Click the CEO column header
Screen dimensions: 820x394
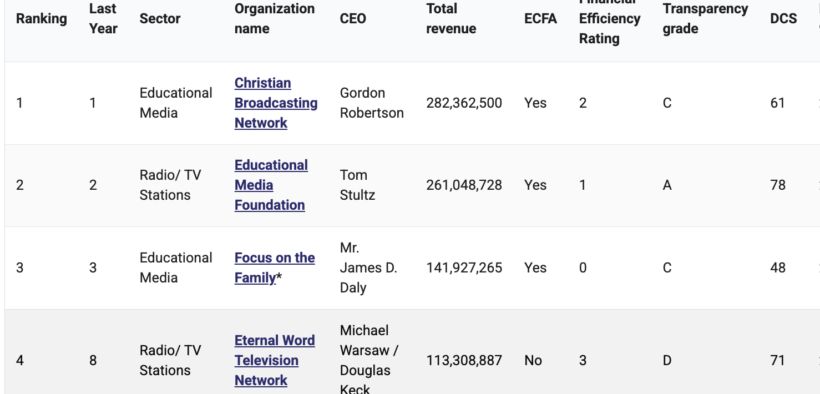tap(353, 18)
